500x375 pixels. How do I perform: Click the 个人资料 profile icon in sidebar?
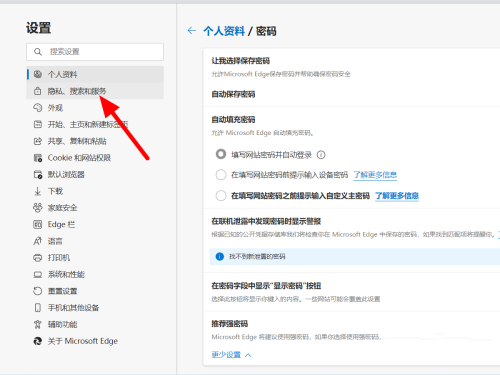click(x=38, y=74)
